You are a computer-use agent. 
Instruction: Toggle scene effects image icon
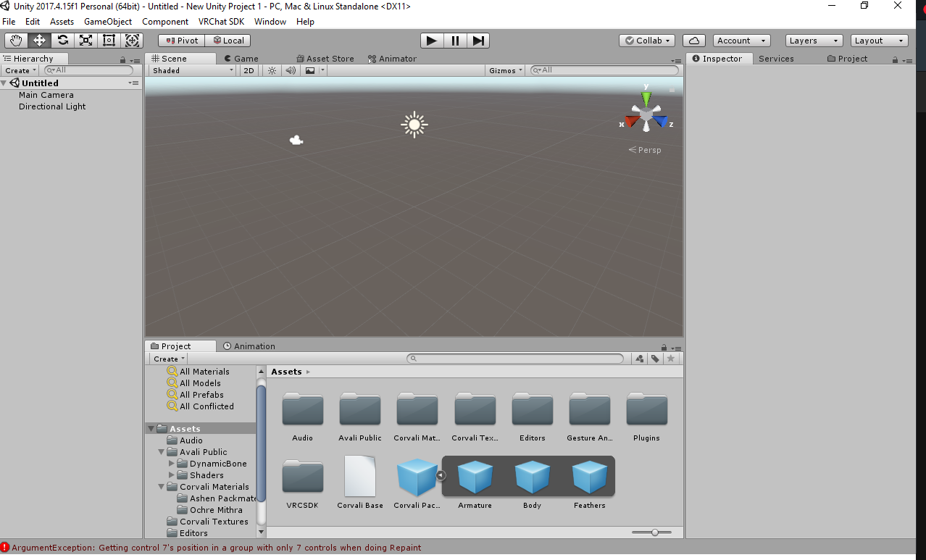tap(310, 70)
